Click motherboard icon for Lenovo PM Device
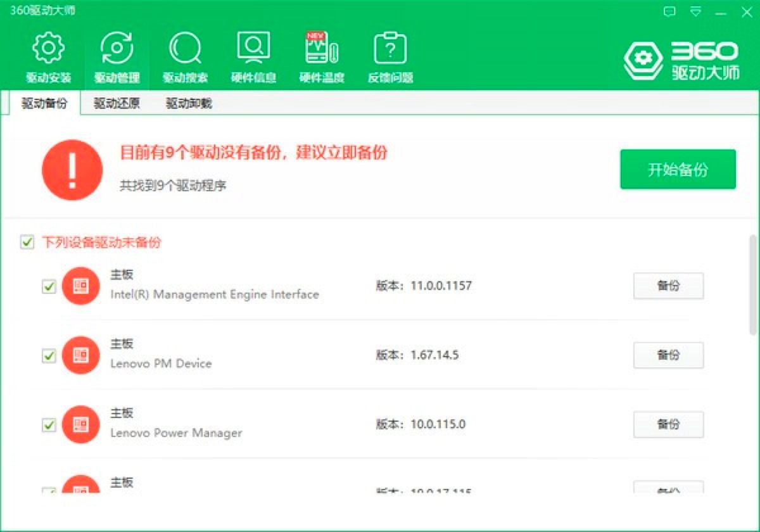 (81, 355)
